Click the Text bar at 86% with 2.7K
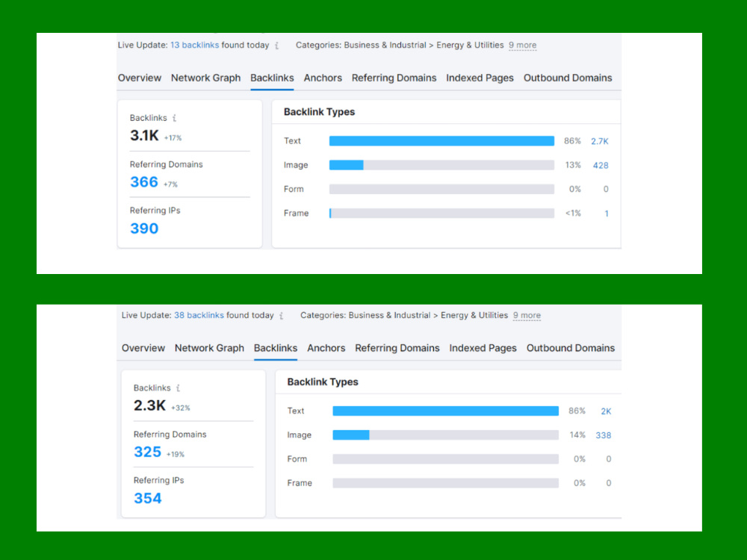747x560 pixels. [441, 141]
